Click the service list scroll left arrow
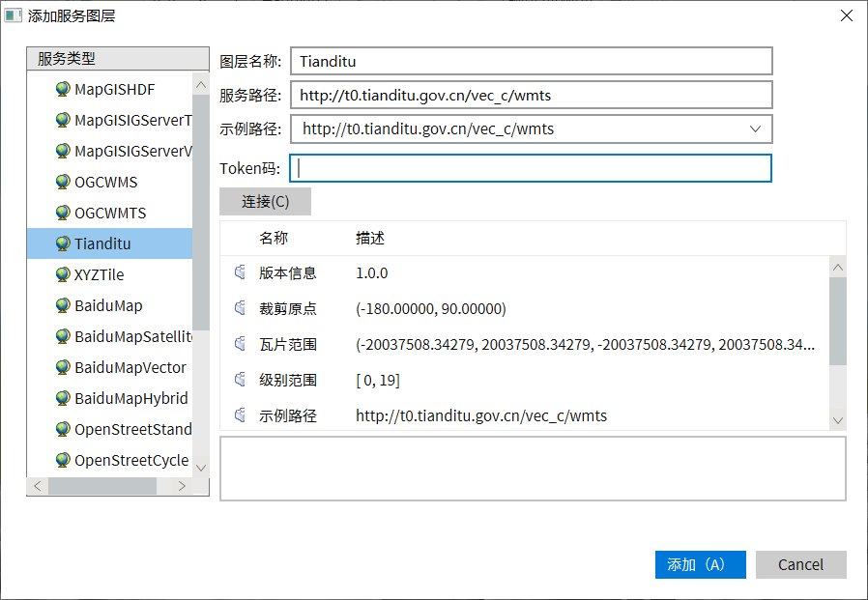868x600 pixels. point(38,486)
